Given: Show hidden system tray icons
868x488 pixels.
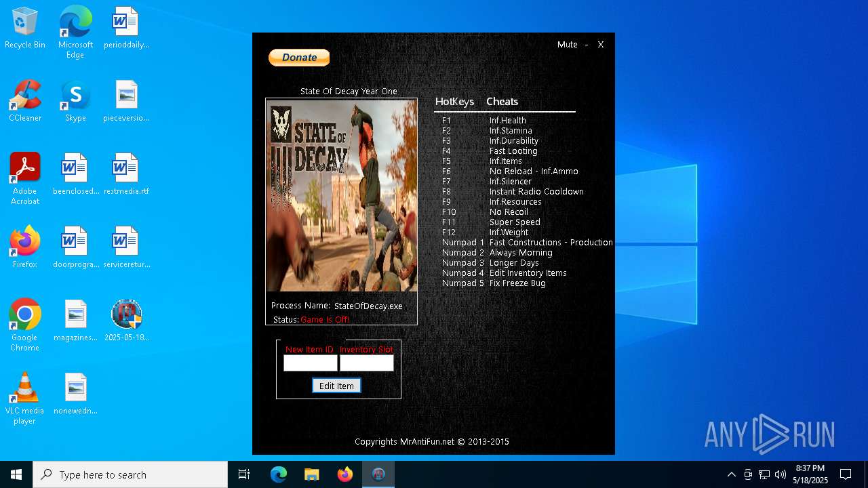Looking at the screenshot, I should click(x=731, y=474).
